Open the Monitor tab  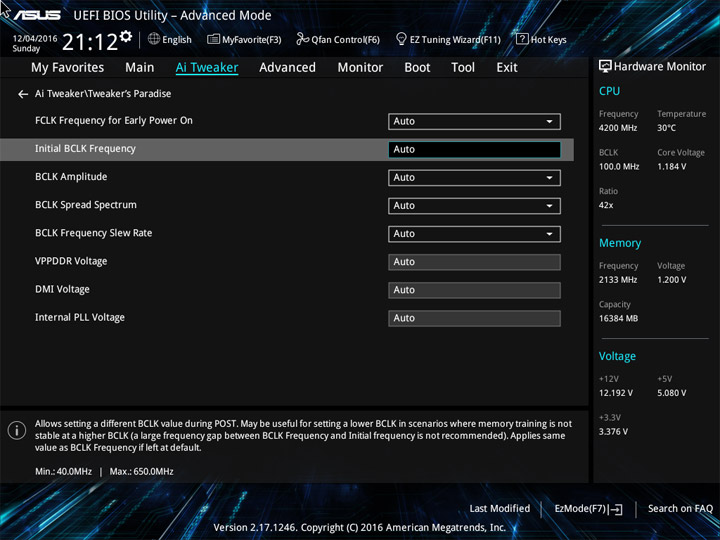click(x=360, y=68)
